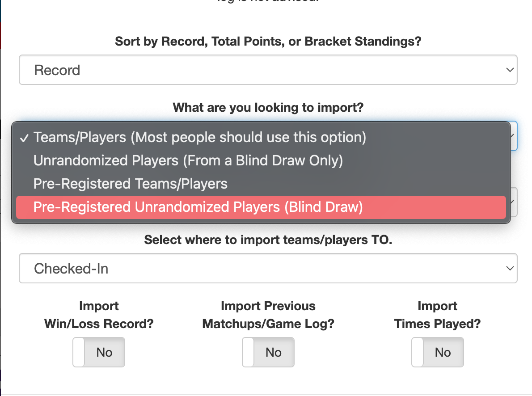Image resolution: width=532 pixels, height=396 pixels.
Task: Click the 'Import Previous Matchups/Game Log?' label text
Action: pyautogui.click(x=268, y=315)
